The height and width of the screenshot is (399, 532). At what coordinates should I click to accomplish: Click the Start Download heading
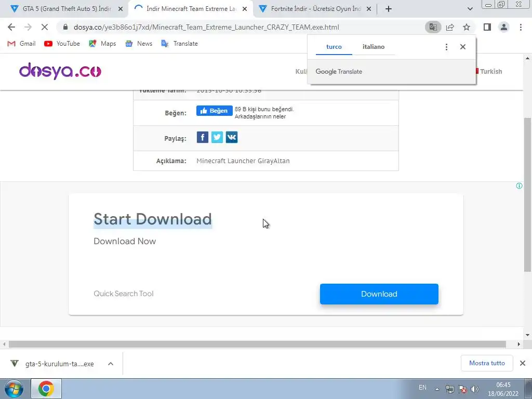coord(153,219)
